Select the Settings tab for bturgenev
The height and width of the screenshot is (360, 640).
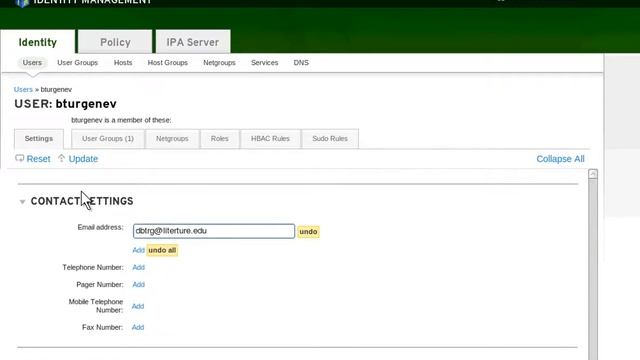coord(39,139)
